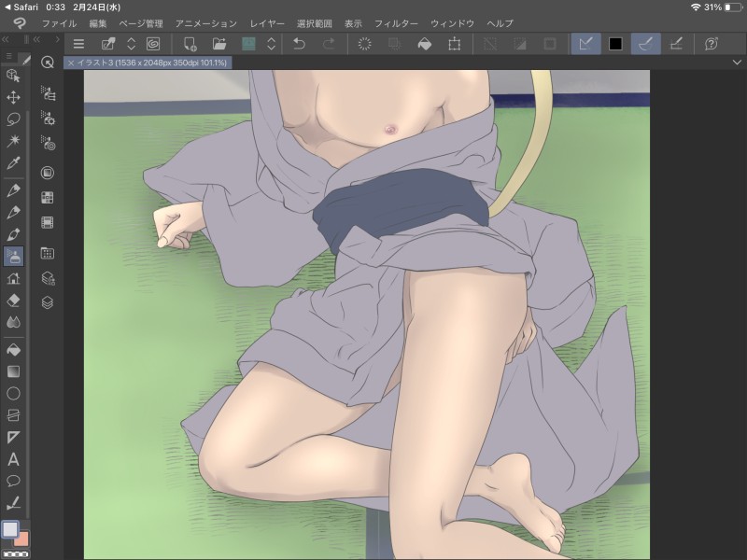Open the フィルター menu
This screenshot has width=747, height=560.
396,23
